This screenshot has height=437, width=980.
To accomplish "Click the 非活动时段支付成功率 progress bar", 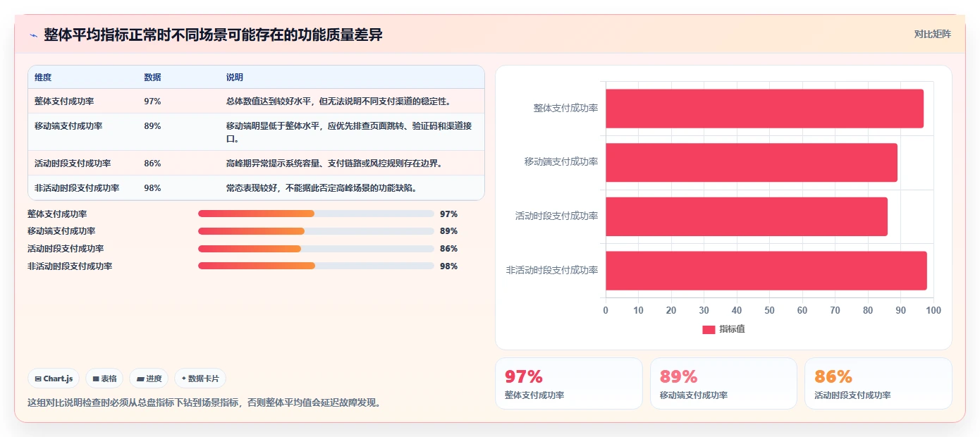I will point(316,266).
